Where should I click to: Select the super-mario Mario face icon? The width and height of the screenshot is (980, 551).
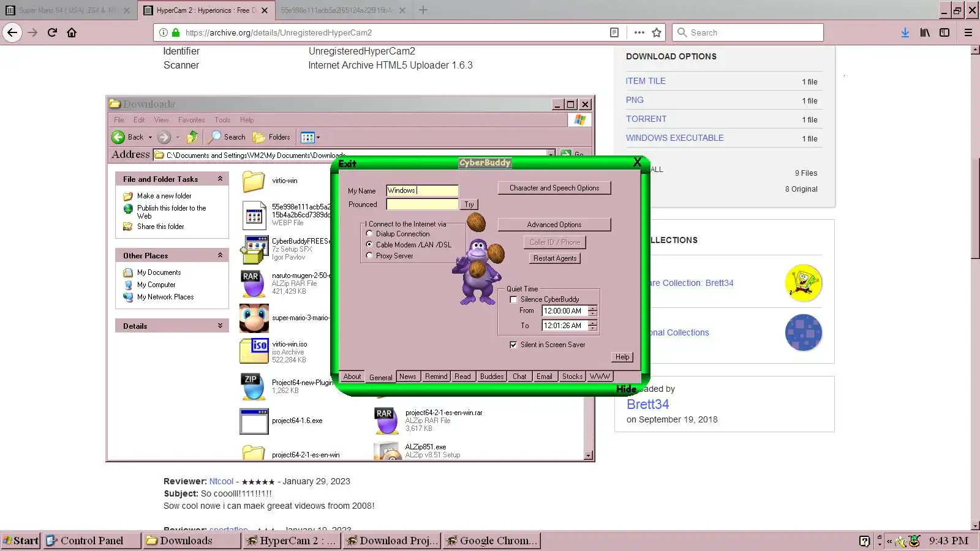254,318
